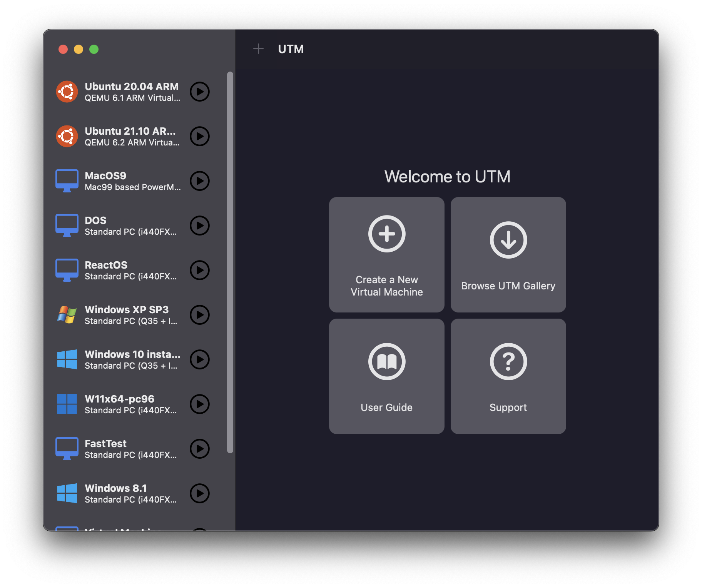This screenshot has width=702, height=588.
Task: Click the question mark Support icon
Action: click(x=508, y=361)
